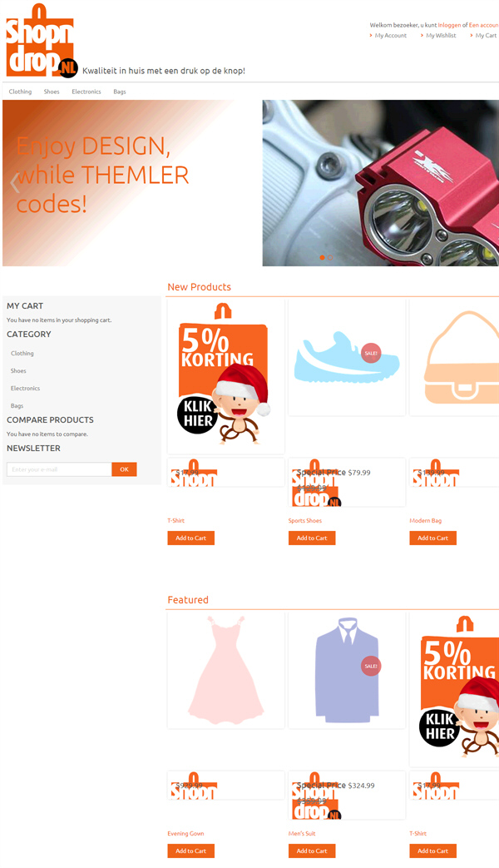The image size is (499, 868).
Task: Add the Evening Gown to cart
Action: coord(190,851)
